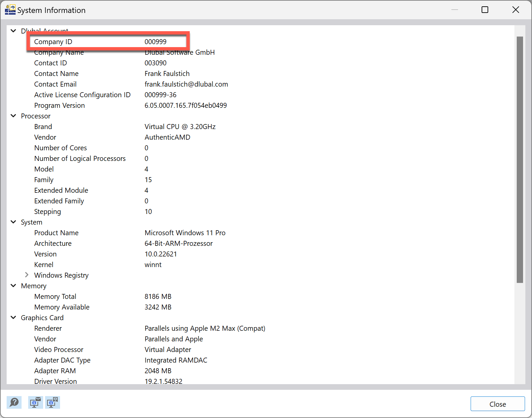The height and width of the screenshot is (418, 532).
Task: Select the Company Name row
Action: click(x=260, y=52)
